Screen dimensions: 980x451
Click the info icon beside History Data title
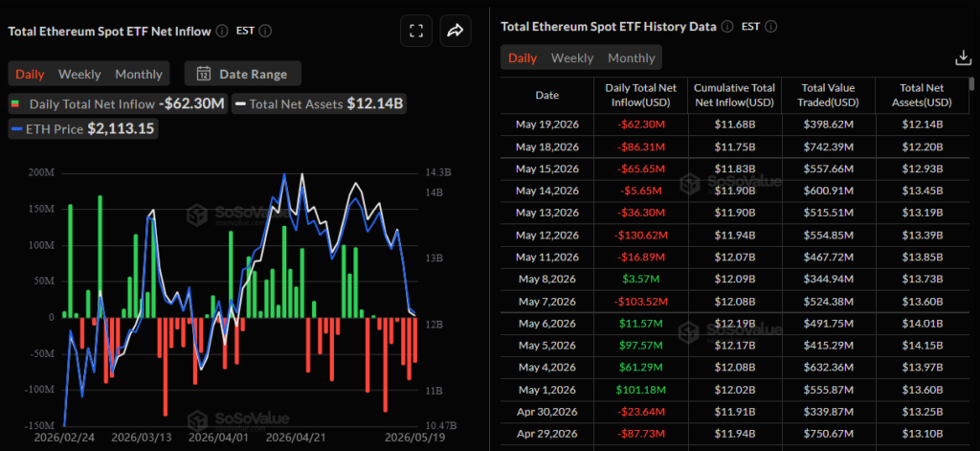point(727,27)
